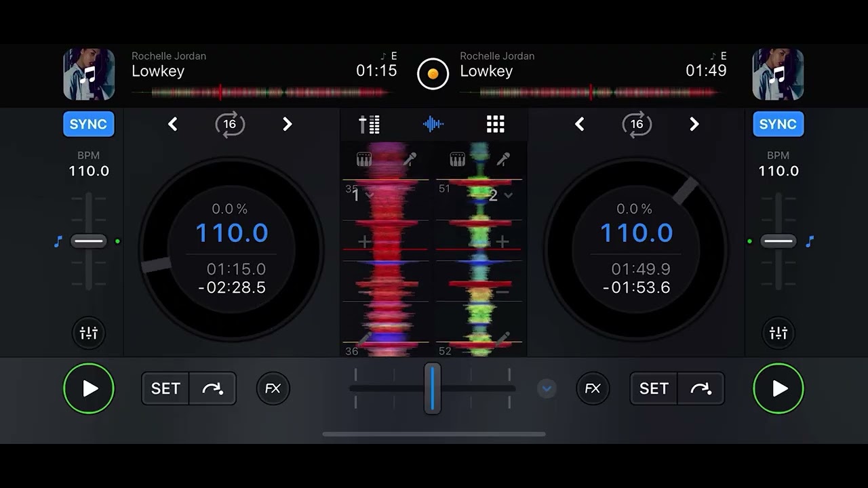Tap the remaining time -01:53.6 on right deck
Viewport: 868px width, 488px height.
click(x=636, y=287)
